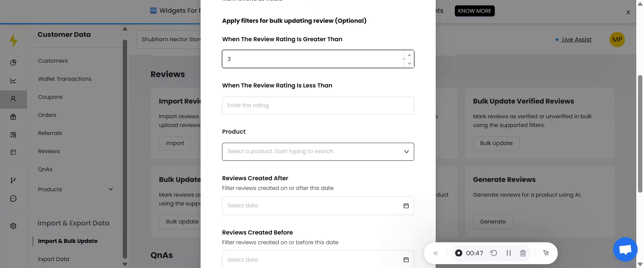Open the Product selection dropdown
Screen dimensions: 644x268
click(318, 152)
